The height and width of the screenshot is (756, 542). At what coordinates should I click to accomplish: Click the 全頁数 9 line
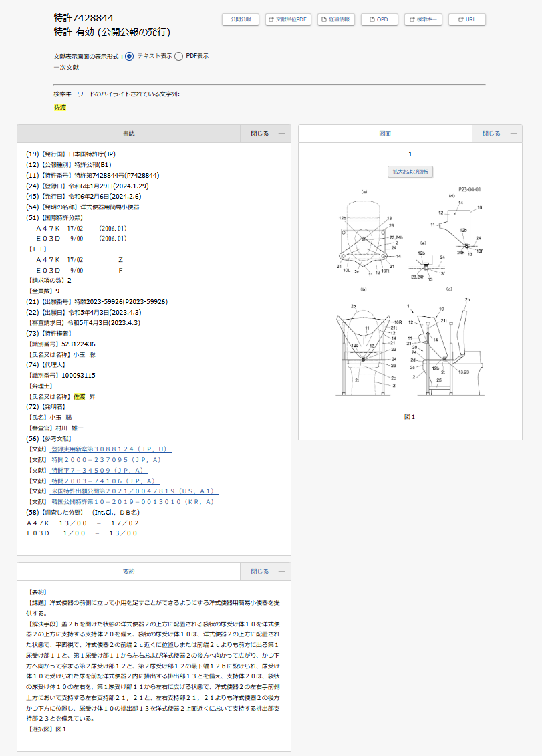43,291
